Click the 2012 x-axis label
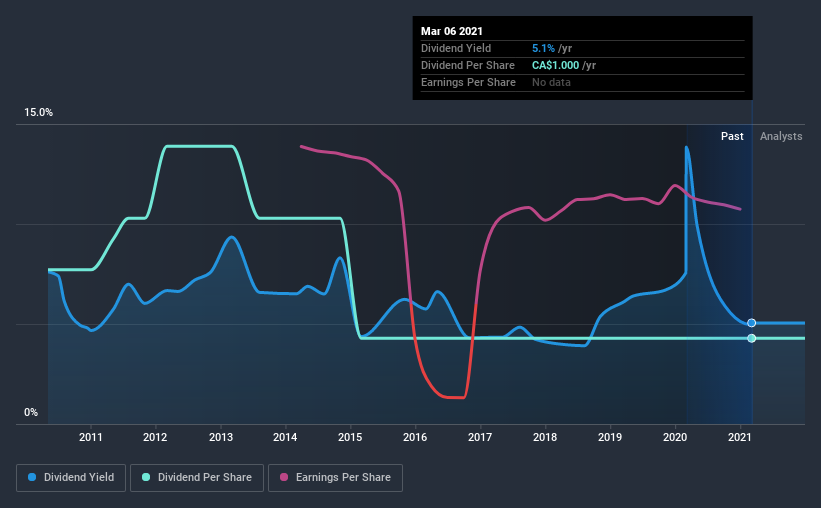The height and width of the screenshot is (508, 821). point(155,437)
